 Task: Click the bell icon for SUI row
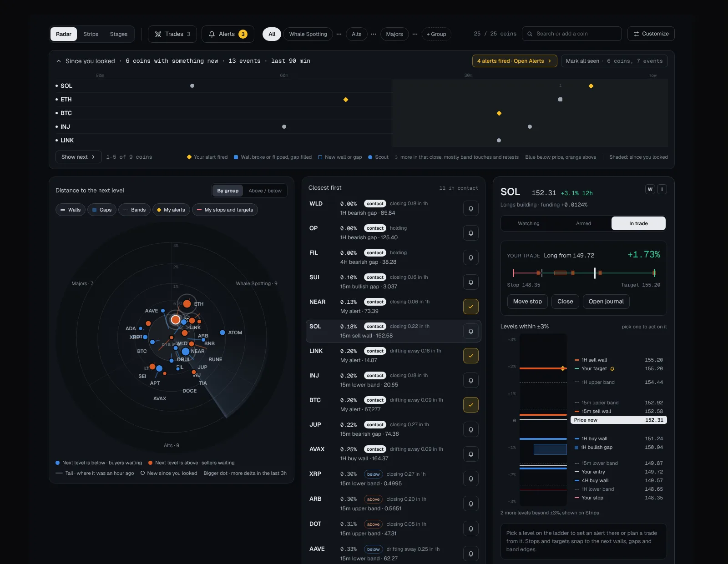[471, 282]
